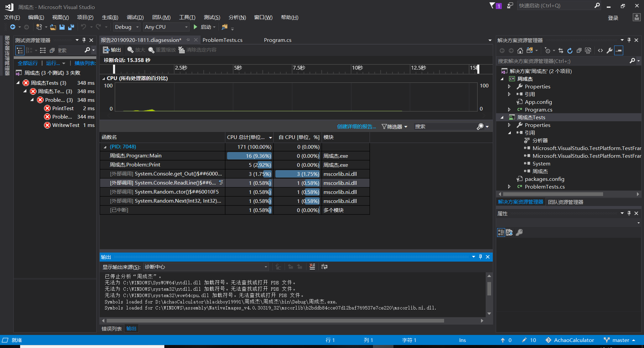Open the 显示输出来源 诊断中心 dropdown
The image size is (644, 348).
(x=206, y=267)
